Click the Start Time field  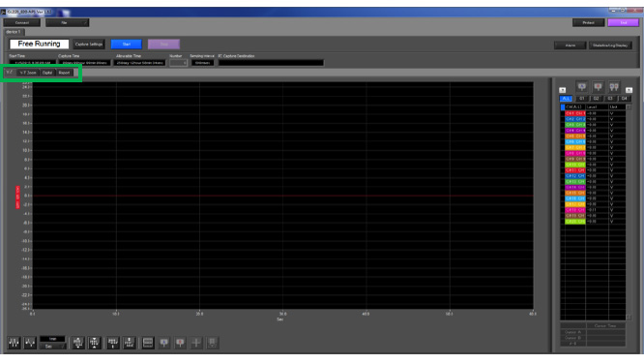32,63
